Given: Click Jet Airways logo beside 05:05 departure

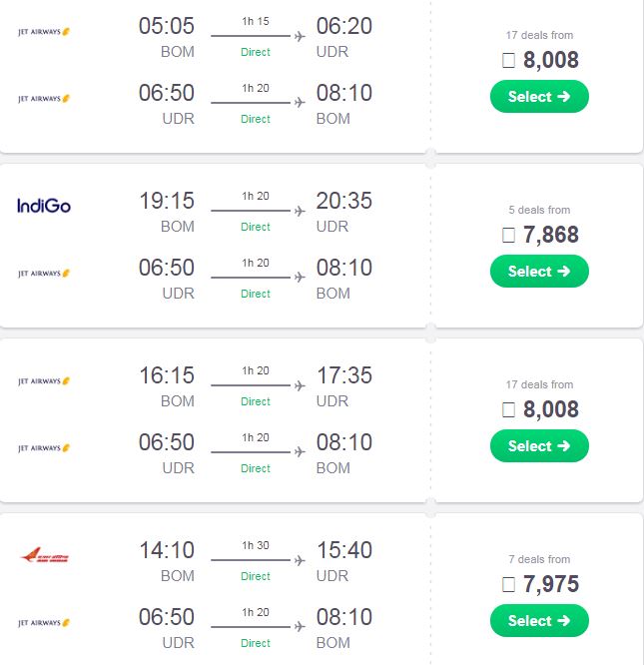Looking at the screenshot, I should point(44,32).
